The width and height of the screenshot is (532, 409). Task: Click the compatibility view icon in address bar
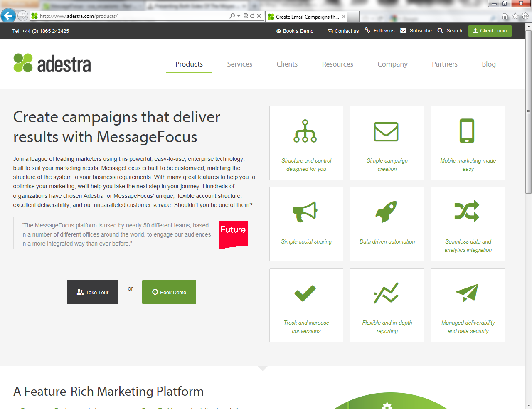click(x=246, y=16)
